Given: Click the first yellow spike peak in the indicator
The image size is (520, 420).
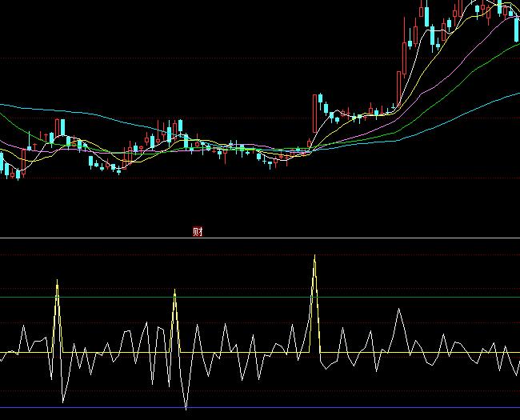Looking at the screenshot, I should pos(58,282).
